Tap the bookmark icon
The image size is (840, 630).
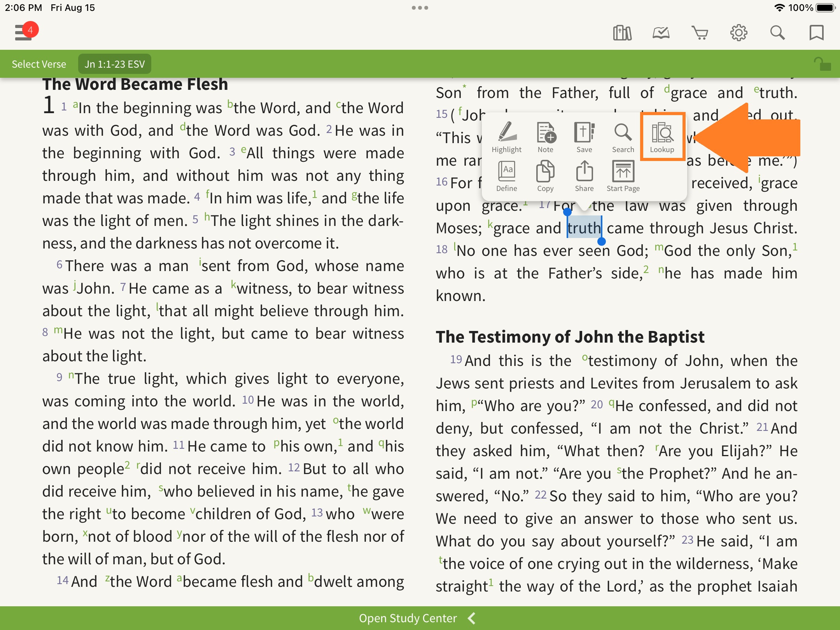pyautogui.click(x=816, y=33)
